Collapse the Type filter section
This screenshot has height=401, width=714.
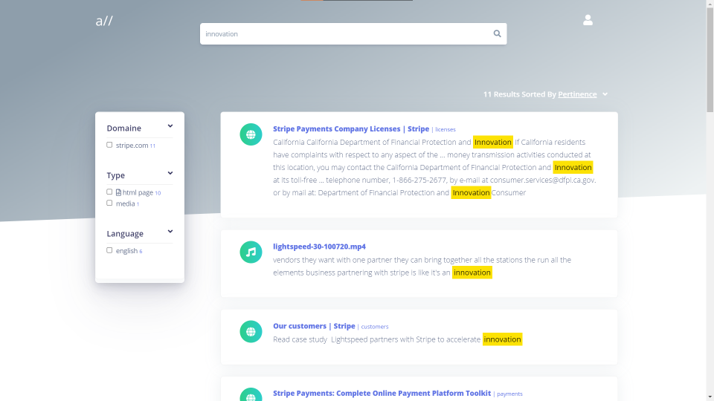pos(170,173)
